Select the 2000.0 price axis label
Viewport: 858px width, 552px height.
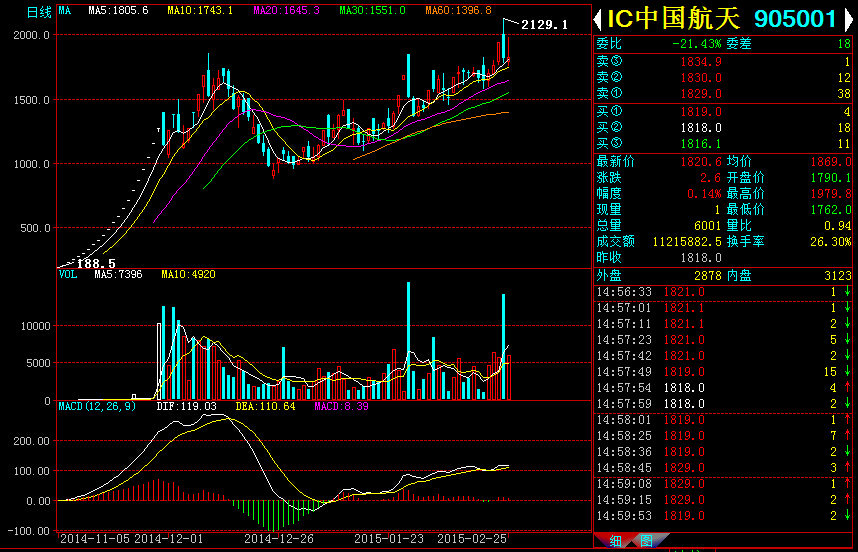pyautogui.click(x=31, y=35)
